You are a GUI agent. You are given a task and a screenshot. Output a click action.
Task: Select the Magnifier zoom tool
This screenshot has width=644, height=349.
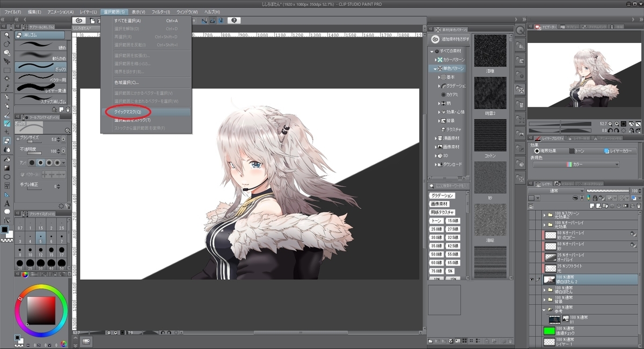click(7, 35)
